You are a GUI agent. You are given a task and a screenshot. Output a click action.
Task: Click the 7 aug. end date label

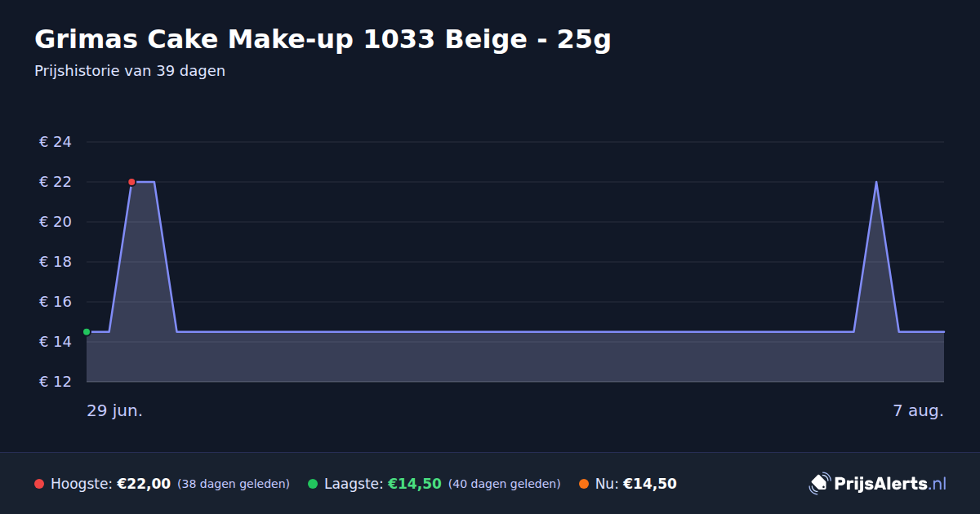pos(919,410)
